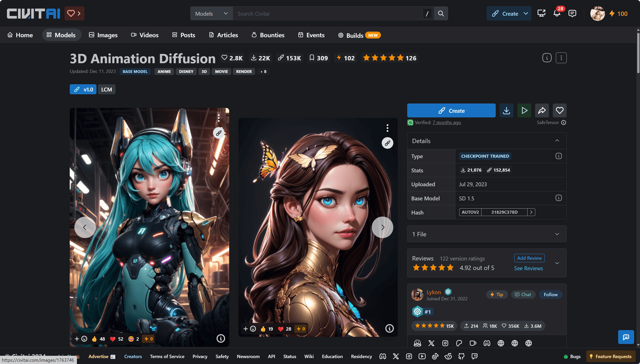The height and width of the screenshot is (364, 640).
Task: Open the heart menu beside the Civitai logo
Action: pos(74,13)
